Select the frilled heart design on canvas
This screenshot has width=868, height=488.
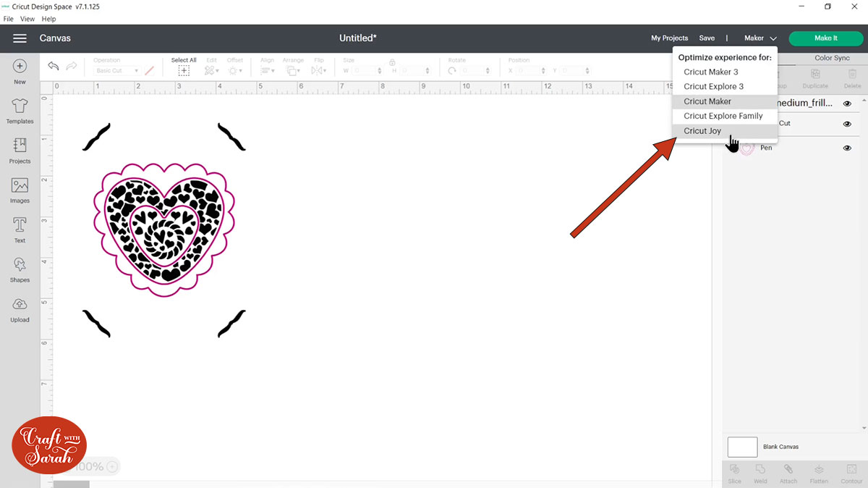click(164, 230)
